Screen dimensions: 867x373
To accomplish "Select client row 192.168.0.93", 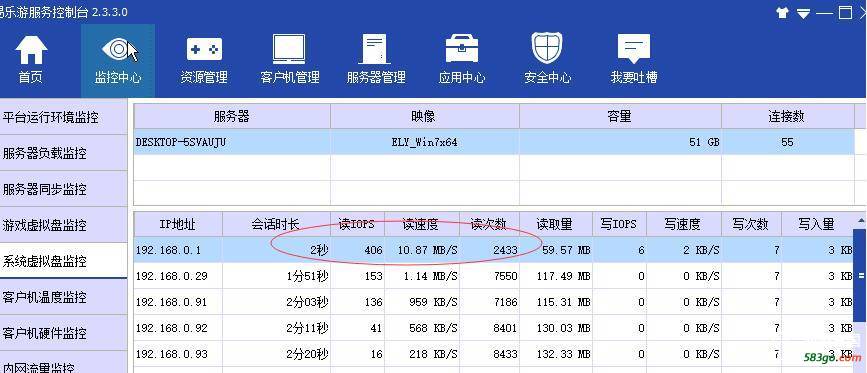I will click(494, 354).
